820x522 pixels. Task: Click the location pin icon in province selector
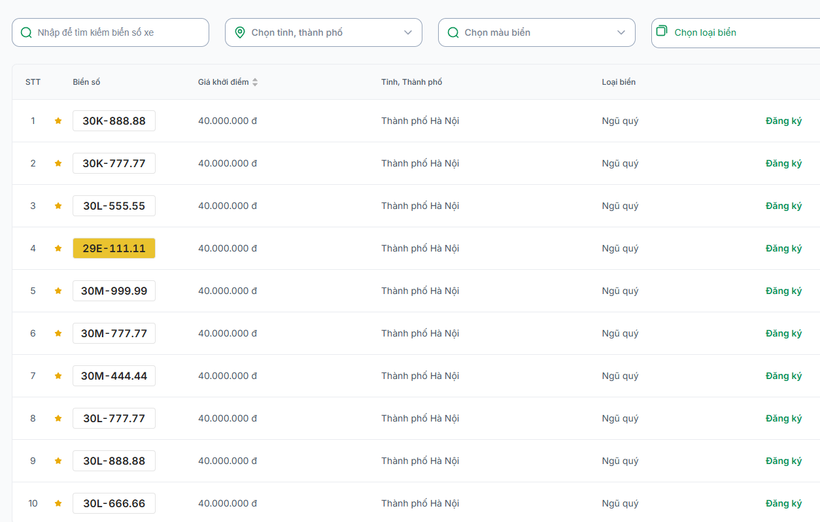pyautogui.click(x=240, y=33)
